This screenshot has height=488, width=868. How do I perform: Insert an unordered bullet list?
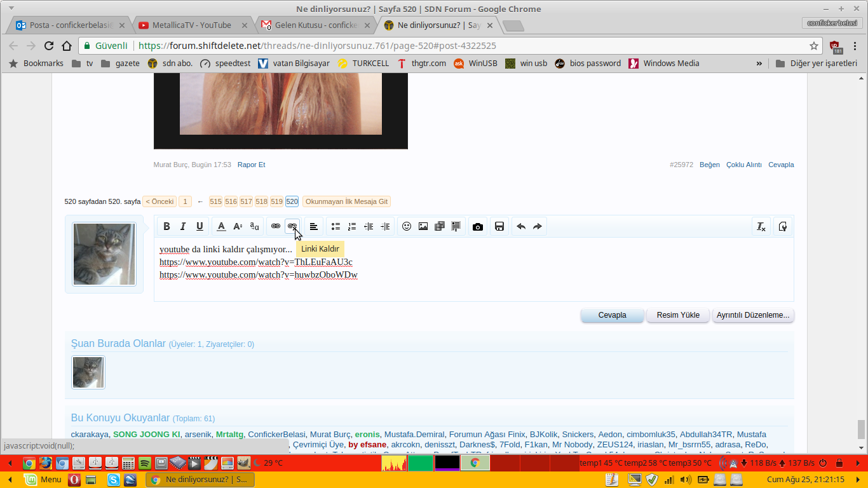pos(336,226)
